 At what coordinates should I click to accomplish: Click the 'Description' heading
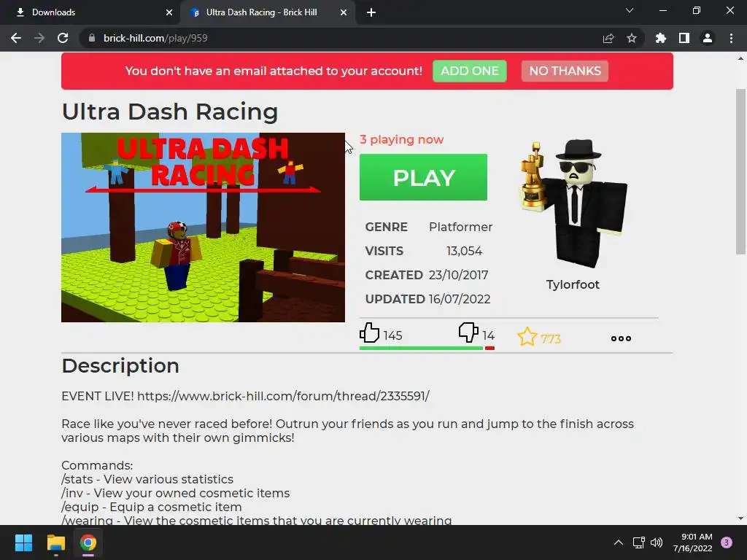(120, 366)
